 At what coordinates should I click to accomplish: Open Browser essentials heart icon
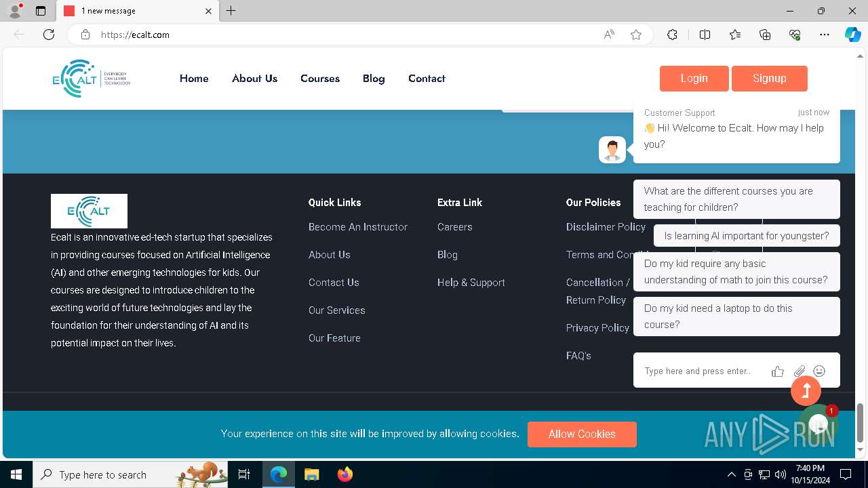[795, 35]
